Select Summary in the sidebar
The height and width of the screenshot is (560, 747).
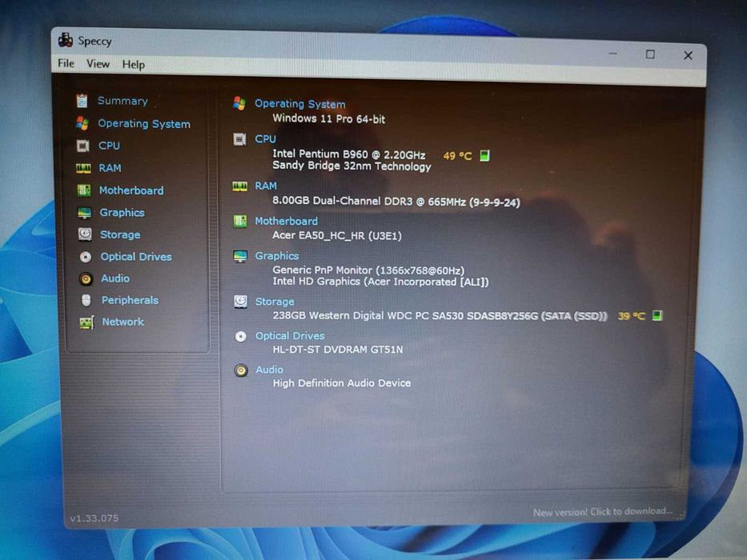[x=122, y=101]
